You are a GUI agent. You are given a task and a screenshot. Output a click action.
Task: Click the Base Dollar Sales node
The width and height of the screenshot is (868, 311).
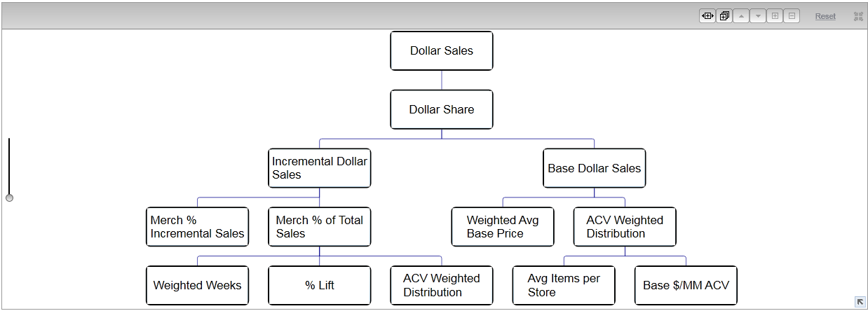point(595,168)
